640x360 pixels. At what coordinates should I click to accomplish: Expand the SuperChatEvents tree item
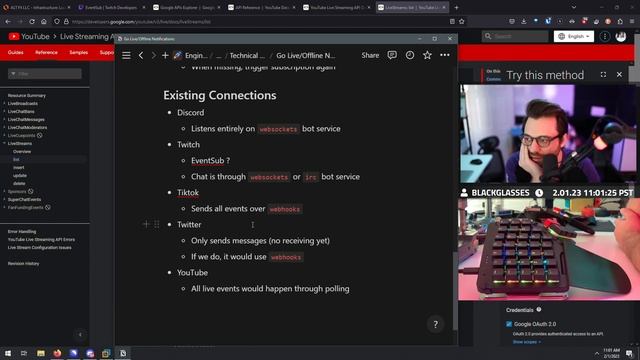click(x=4, y=199)
